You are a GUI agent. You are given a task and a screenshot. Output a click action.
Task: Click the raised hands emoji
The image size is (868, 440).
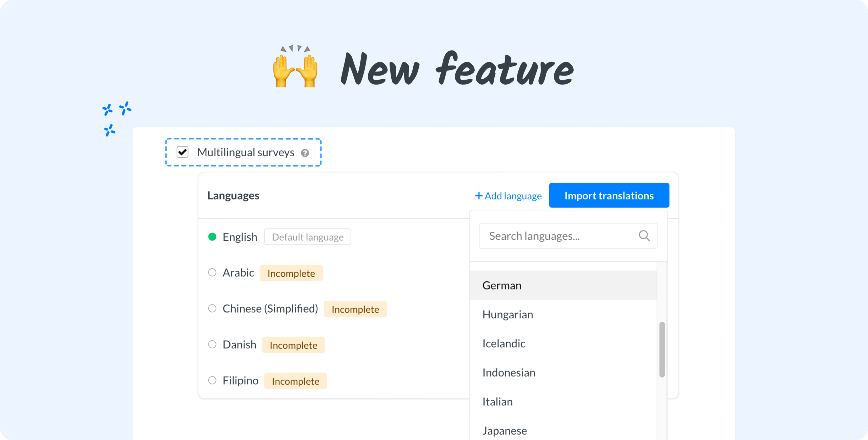coord(295,67)
